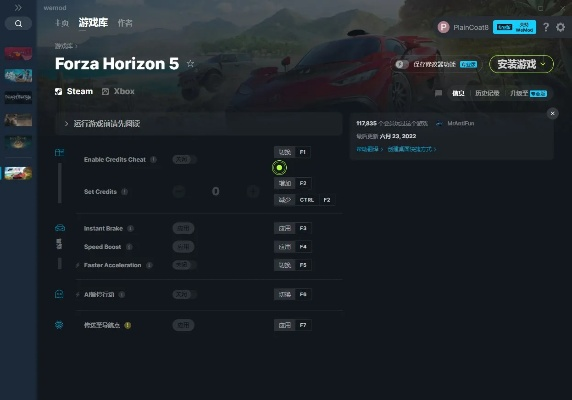Open the settings gear icon
The height and width of the screenshot is (400, 572).
(x=560, y=27)
